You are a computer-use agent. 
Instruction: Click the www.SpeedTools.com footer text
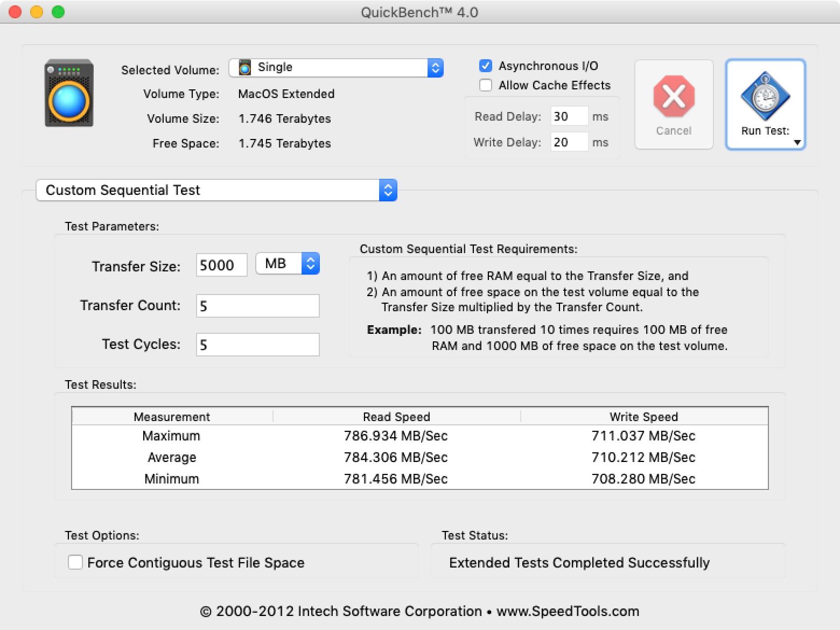568,611
